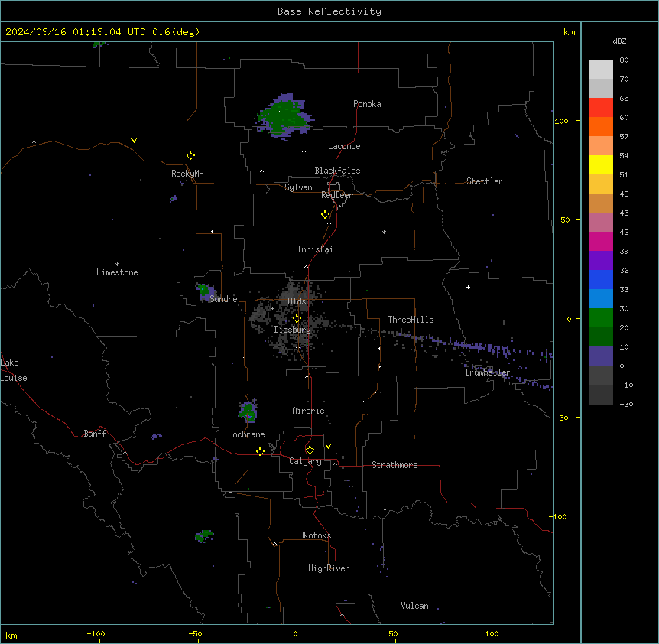Click the Drumheller city label
Image resolution: width=659 pixels, height=644 pixels.
[488, 372]
